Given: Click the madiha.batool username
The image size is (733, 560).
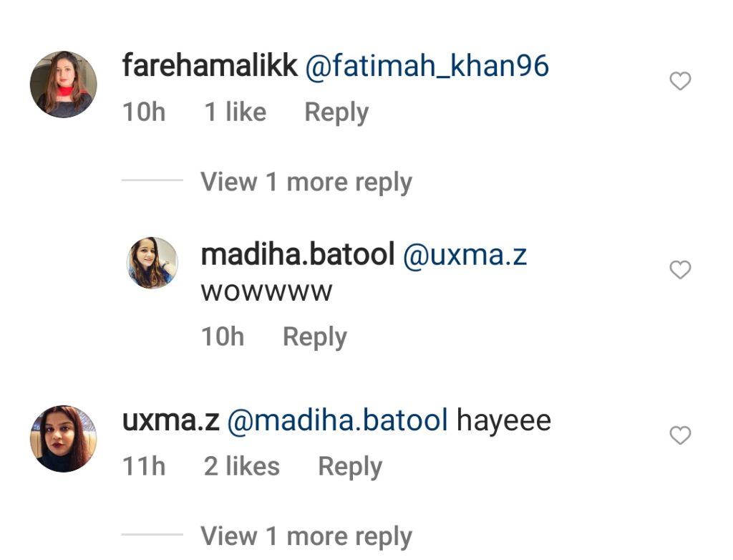Looking at the screenshot, I should click(x=298, y=254).
